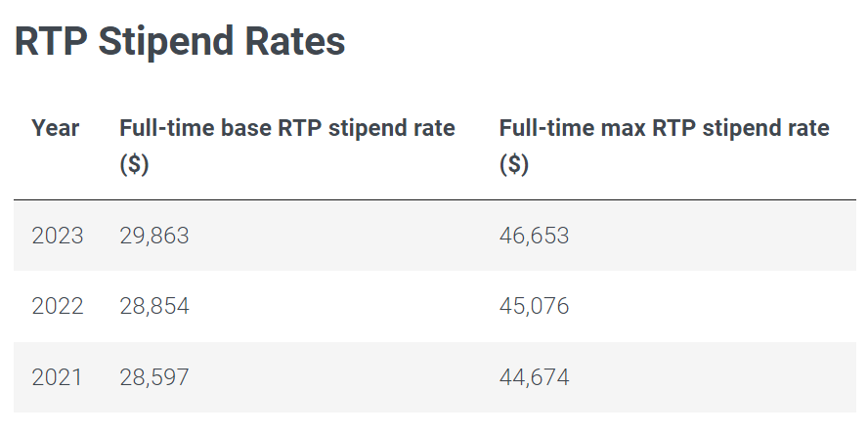Click the 46,653 max stipend value

[x=534, y=236]
